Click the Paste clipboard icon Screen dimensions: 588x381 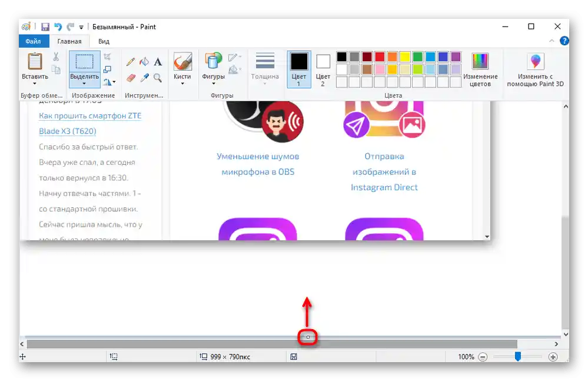[x=35, y=61]
